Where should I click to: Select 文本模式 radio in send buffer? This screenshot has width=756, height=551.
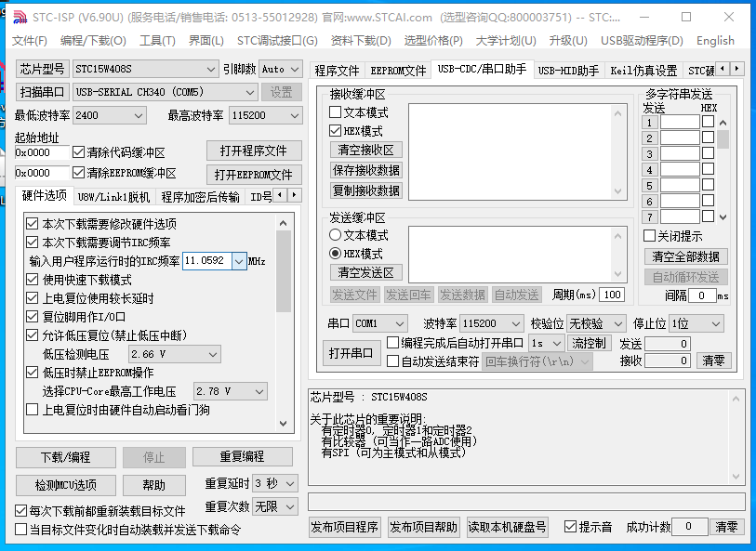(335, 235)
